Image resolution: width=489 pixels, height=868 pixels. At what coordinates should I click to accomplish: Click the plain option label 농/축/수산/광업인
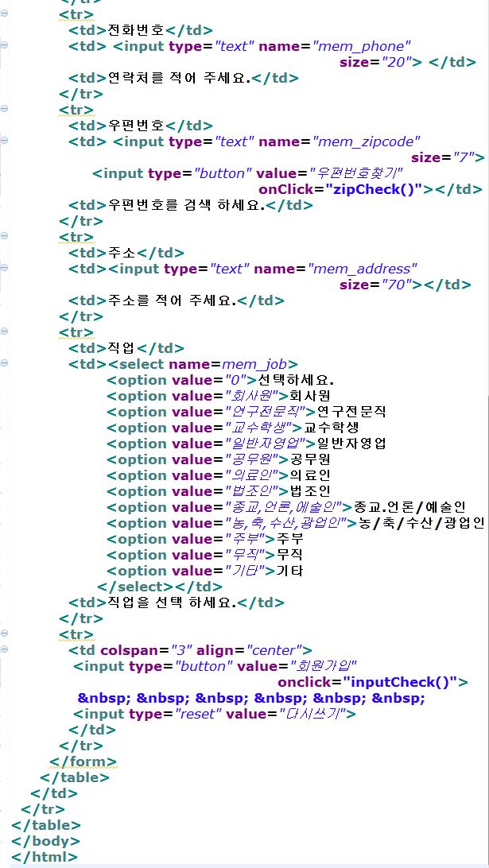point(422,523)
